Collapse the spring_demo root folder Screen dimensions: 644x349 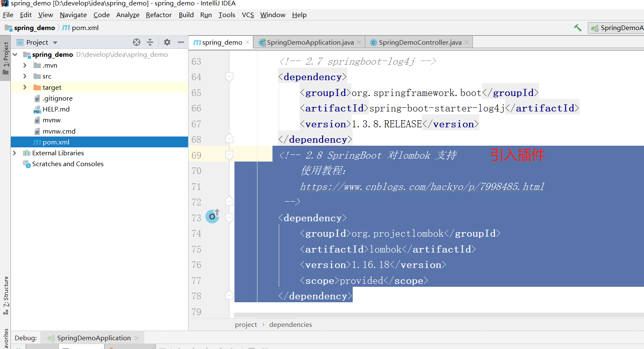pos(15,55)
